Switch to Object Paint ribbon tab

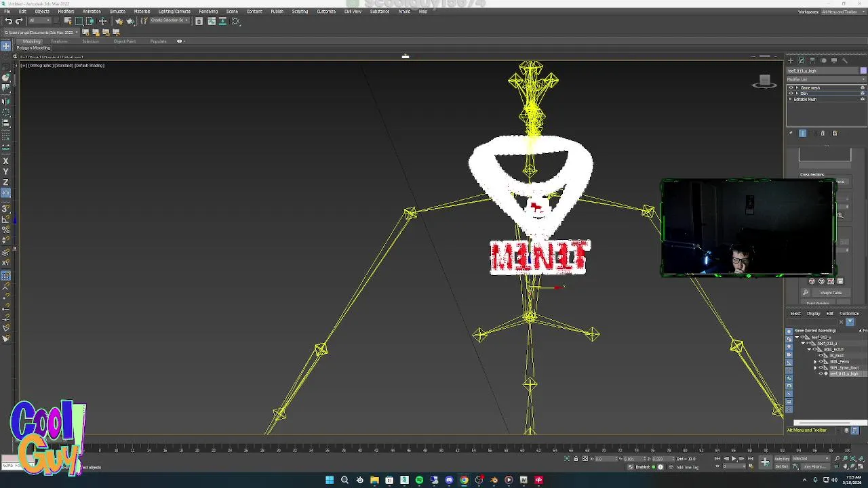125,41
